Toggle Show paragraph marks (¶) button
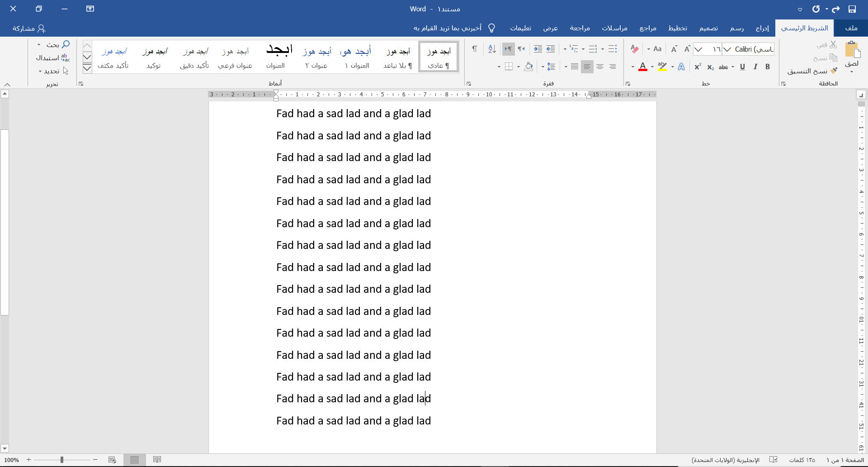The image size is (868, 467). click(x=475, y=49)
